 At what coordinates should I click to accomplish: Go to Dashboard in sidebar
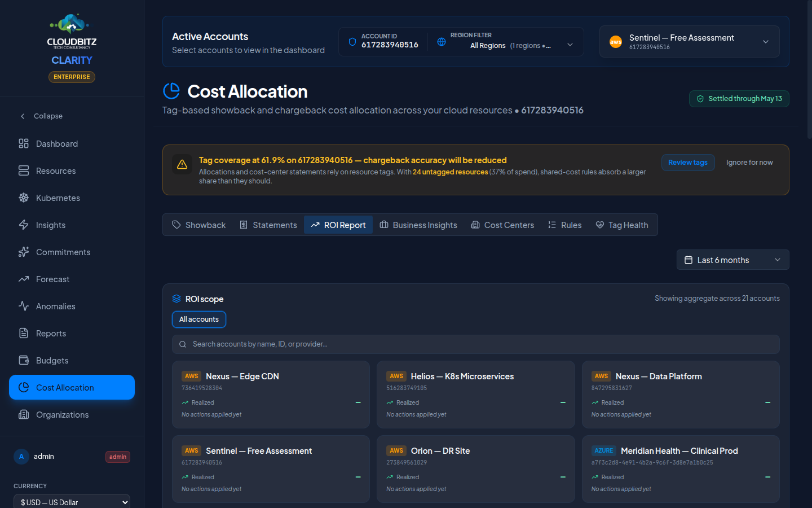click(72, 143)
